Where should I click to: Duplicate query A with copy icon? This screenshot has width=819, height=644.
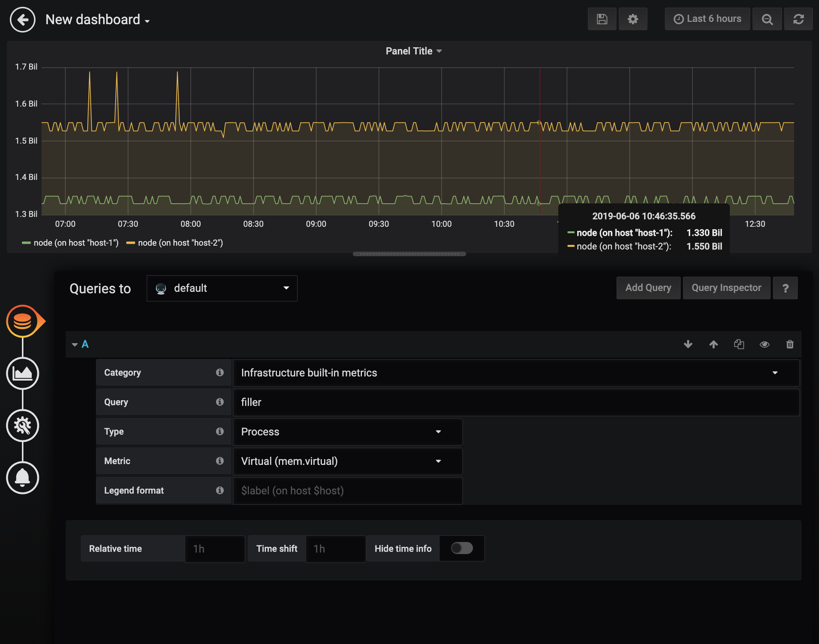739,344
